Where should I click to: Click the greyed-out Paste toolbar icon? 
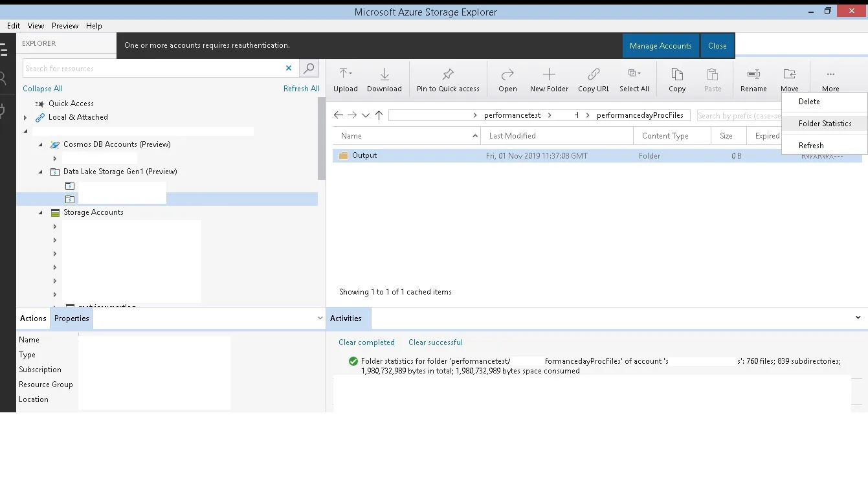pyautogui.click(x=713, y=74)
